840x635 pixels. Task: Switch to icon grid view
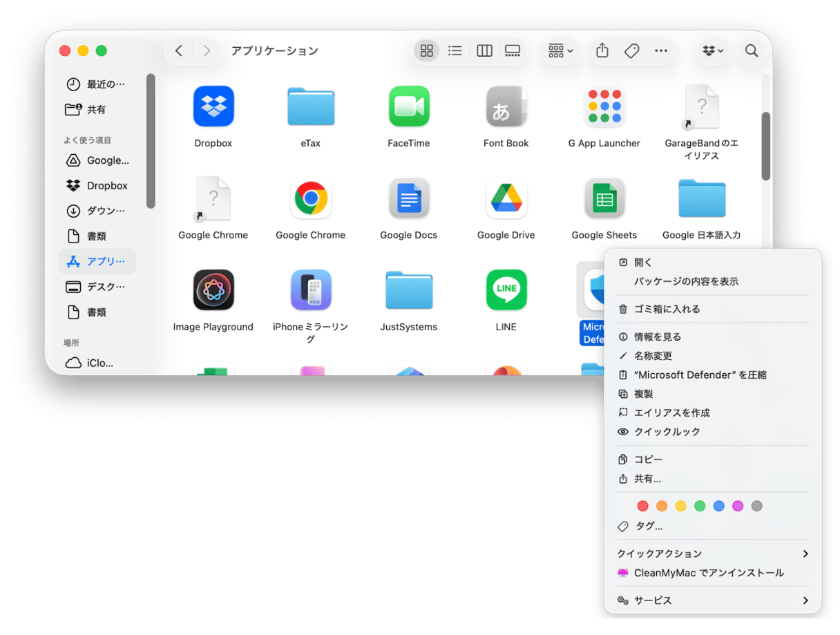[x=426, y=50]
